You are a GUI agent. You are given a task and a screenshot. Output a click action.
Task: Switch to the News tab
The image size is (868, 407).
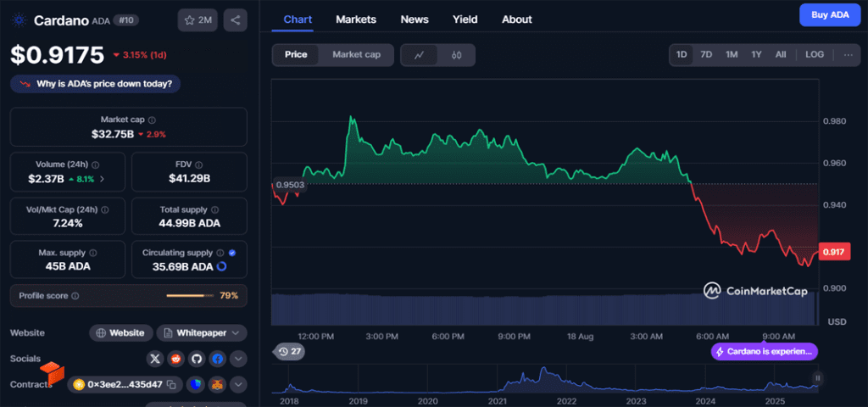coord(415,20)
